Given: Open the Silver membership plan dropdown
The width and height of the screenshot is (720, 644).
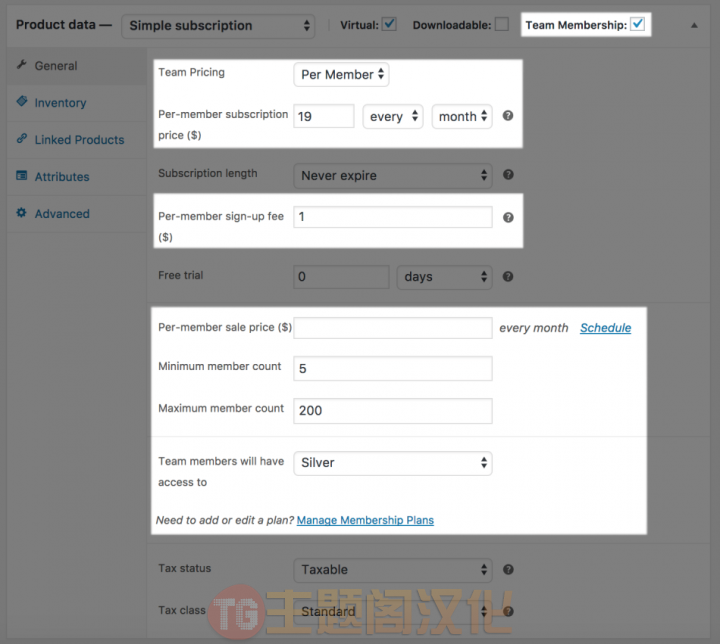Looking at the screenshot, I should click(x=393, y=463).
